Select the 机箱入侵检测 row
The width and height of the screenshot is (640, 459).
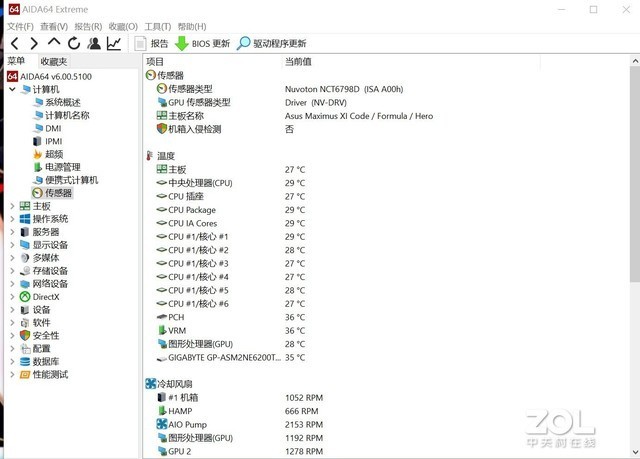click(x=225, y=129)
